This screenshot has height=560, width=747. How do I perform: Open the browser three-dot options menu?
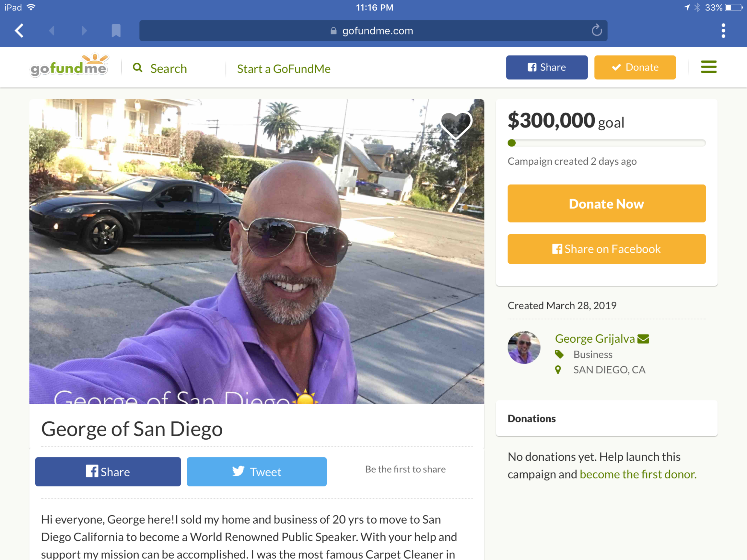(723, 31)
